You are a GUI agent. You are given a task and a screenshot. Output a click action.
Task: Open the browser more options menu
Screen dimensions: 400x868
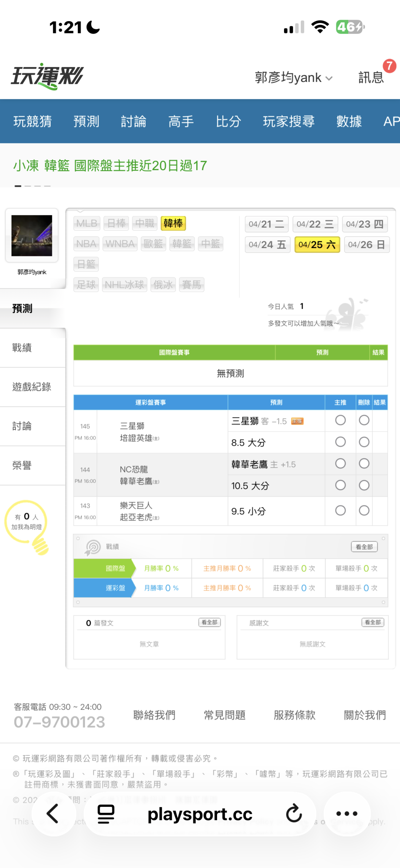click(347, 814)
